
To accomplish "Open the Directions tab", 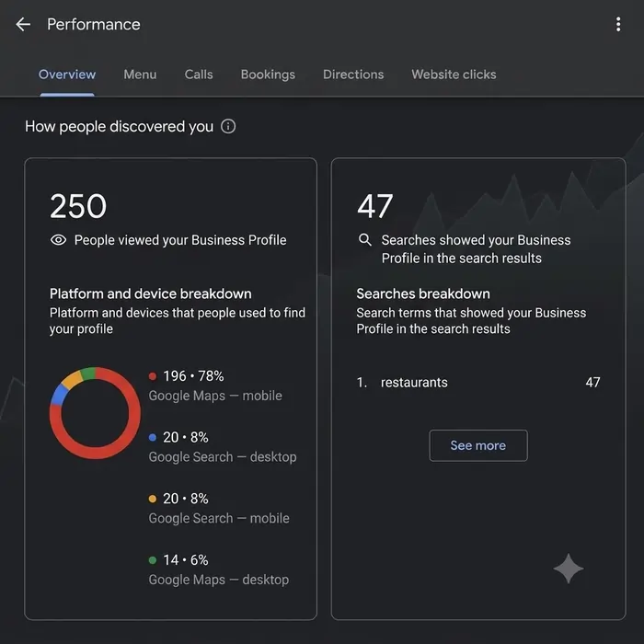I will [x=353, y=75].
